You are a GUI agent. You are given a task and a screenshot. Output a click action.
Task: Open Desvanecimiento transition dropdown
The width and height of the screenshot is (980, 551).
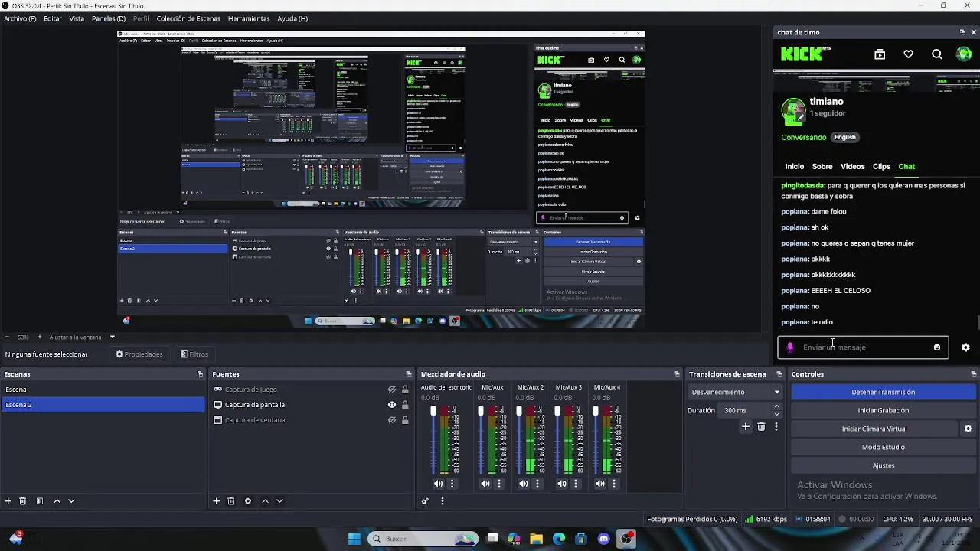(734, 392)
